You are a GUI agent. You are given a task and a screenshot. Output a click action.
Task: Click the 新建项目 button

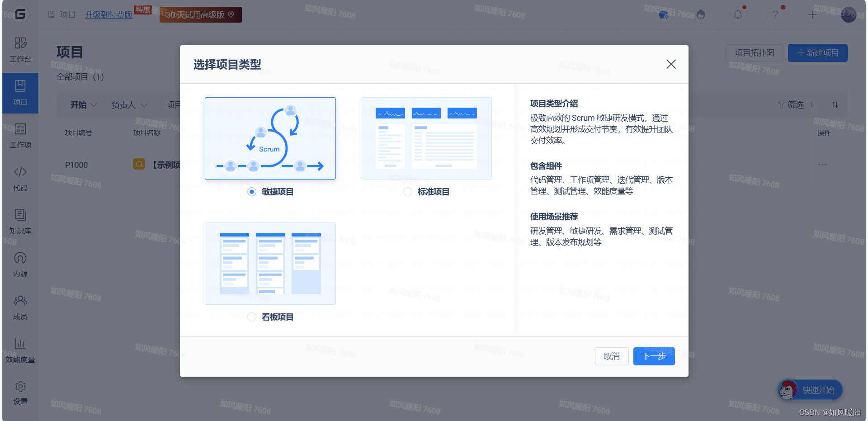pyautogui.click(x=818, y=53)
